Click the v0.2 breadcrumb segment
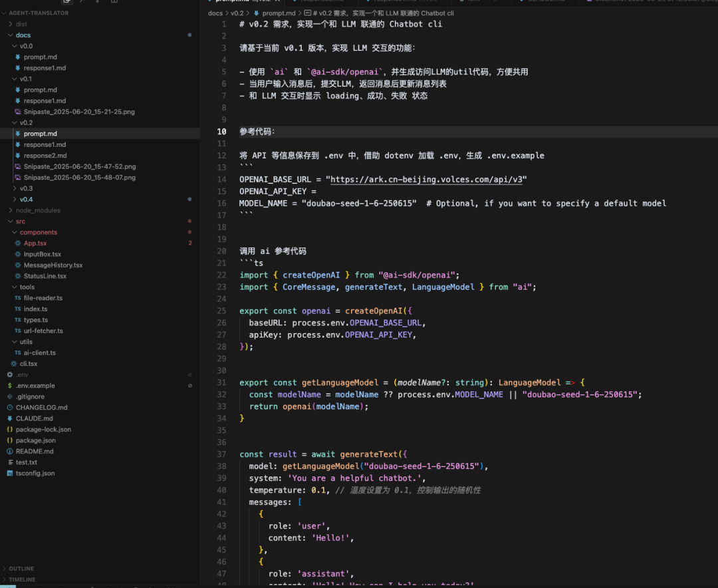The height and width of the screenshot is (588, 718). (x=237, y=13)
